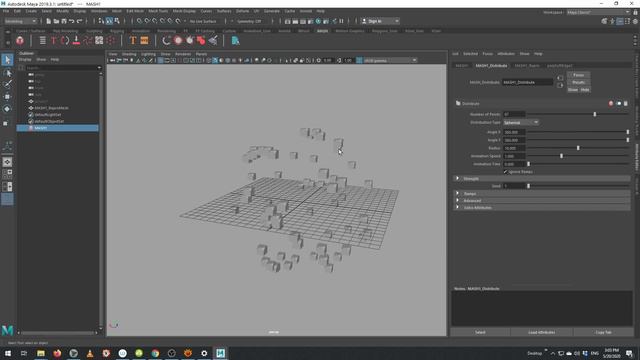Click the Redo arrow in status line
Image resolution: width=640 pixels, height=360 pixels.
click(80, 21)
